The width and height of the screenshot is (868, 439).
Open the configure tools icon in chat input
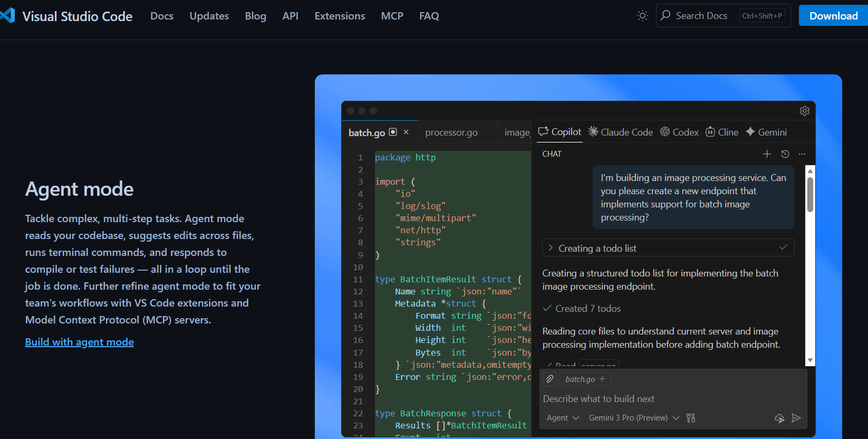(691, 418)
